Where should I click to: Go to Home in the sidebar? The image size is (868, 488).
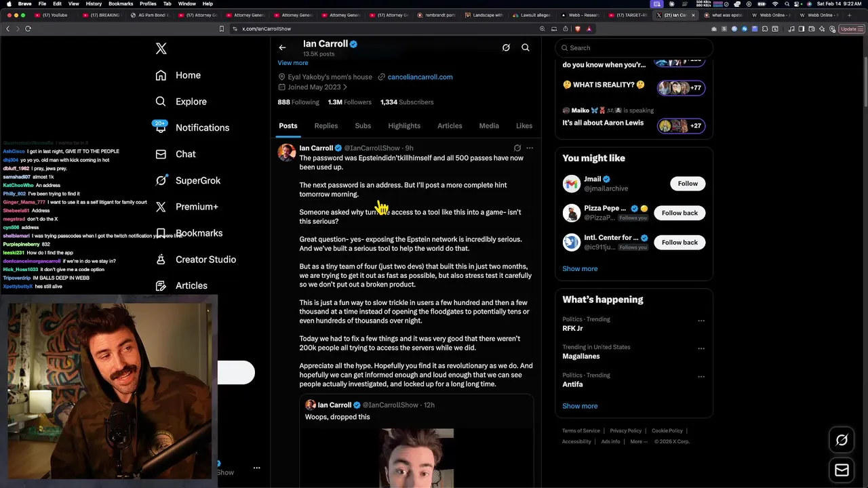pyautogui.click(x=178, y=75)
